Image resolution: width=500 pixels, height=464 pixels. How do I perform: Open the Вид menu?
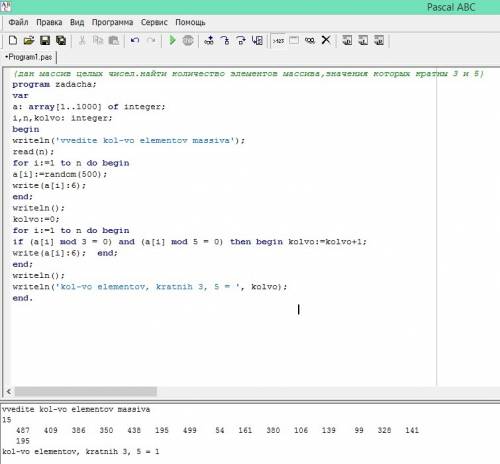pyautogui.click(x=77, y=22)
